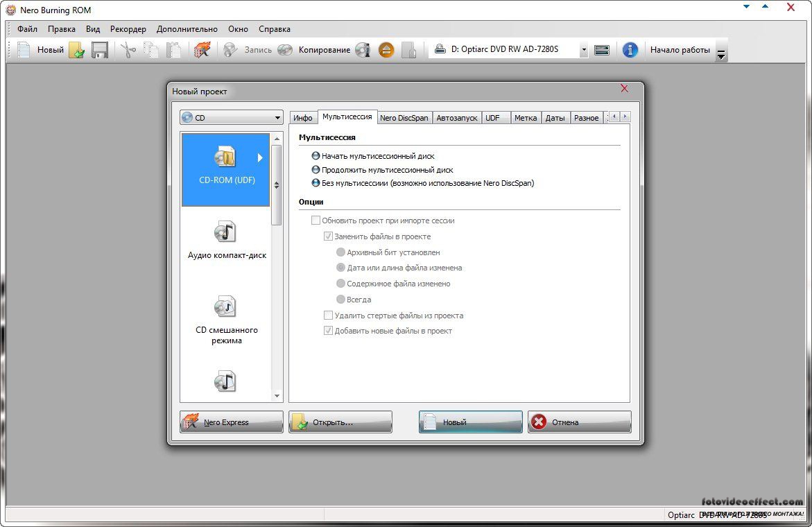Click the blue Information icon
Viewport: 812px width, 527px height.
pyautogui.click(x=630, y=50)
